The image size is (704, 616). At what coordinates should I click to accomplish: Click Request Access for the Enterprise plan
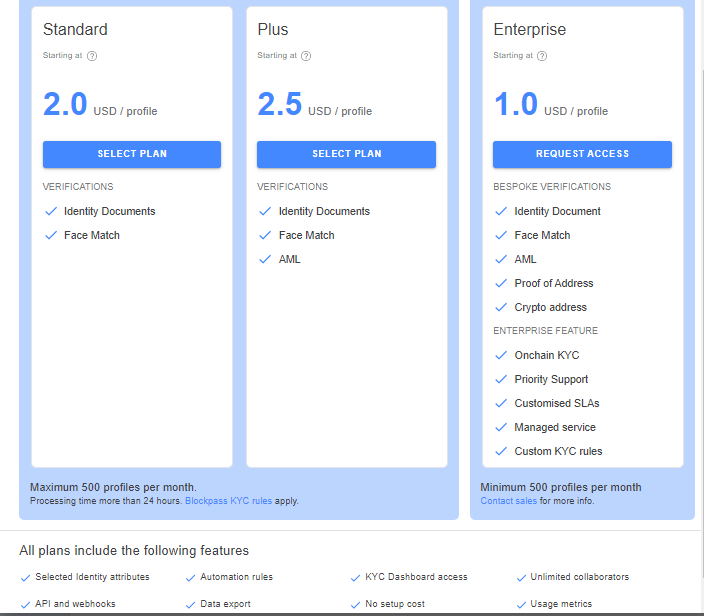click(x=582, y=154)
